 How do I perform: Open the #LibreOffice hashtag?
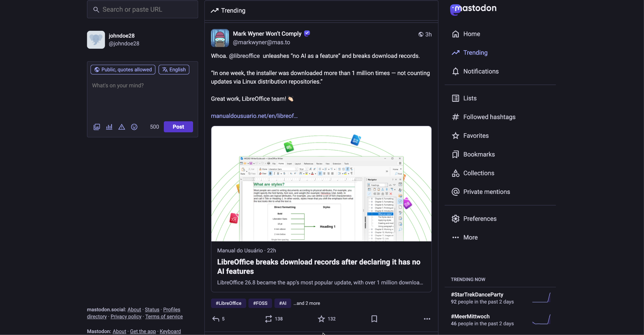(x=229, y=304)
